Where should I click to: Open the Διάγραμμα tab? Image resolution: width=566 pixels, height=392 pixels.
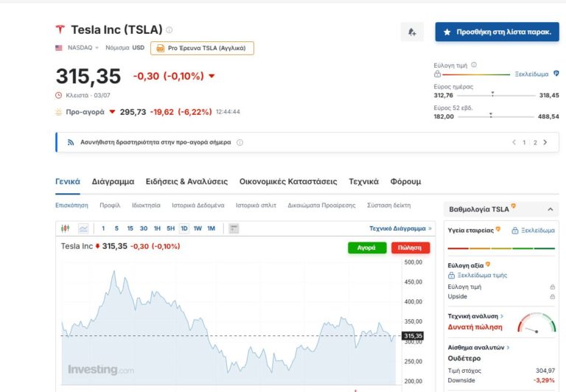[113, 181]
